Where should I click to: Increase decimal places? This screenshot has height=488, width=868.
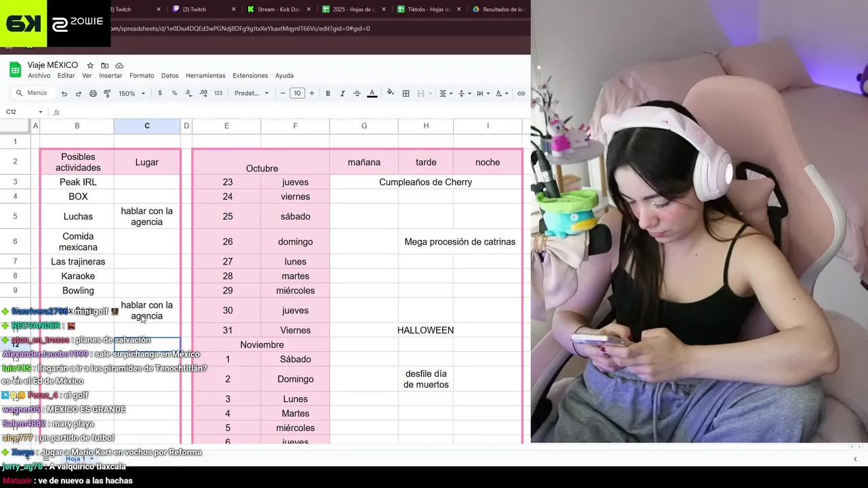(203, 94)
